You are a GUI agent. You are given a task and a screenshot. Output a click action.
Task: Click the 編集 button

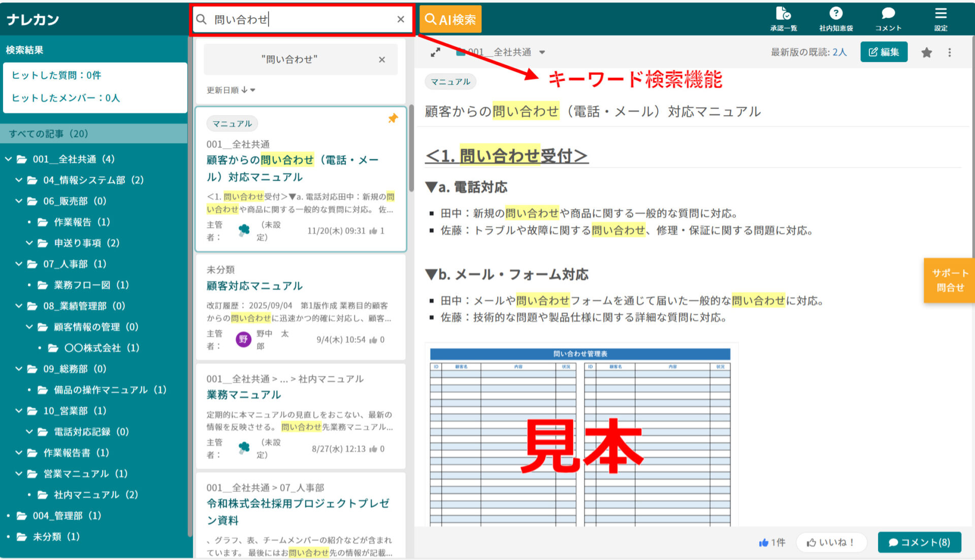pos(884,52)
